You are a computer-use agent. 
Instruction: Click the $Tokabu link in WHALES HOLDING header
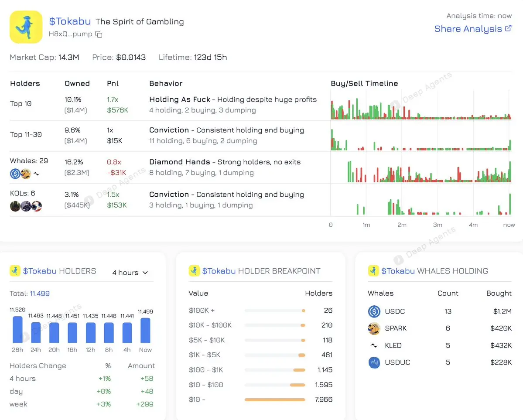pyautogui.click(x=398, y=271)
